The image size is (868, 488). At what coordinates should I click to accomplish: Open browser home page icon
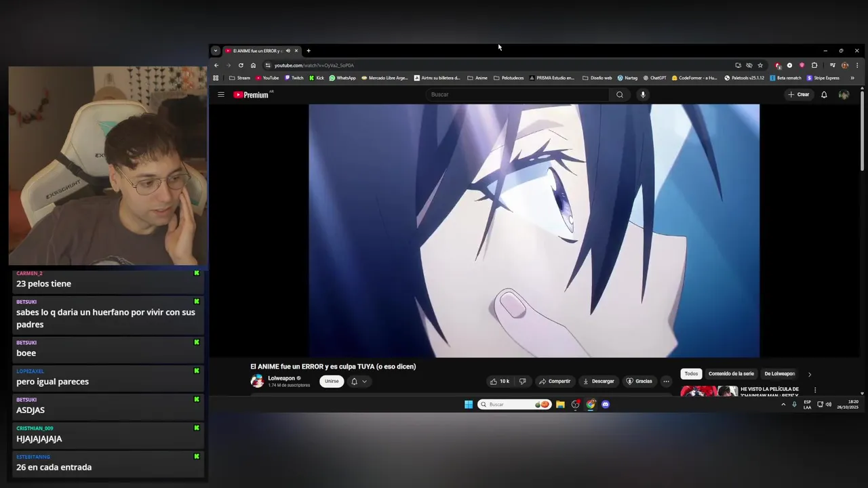[253, 66]
